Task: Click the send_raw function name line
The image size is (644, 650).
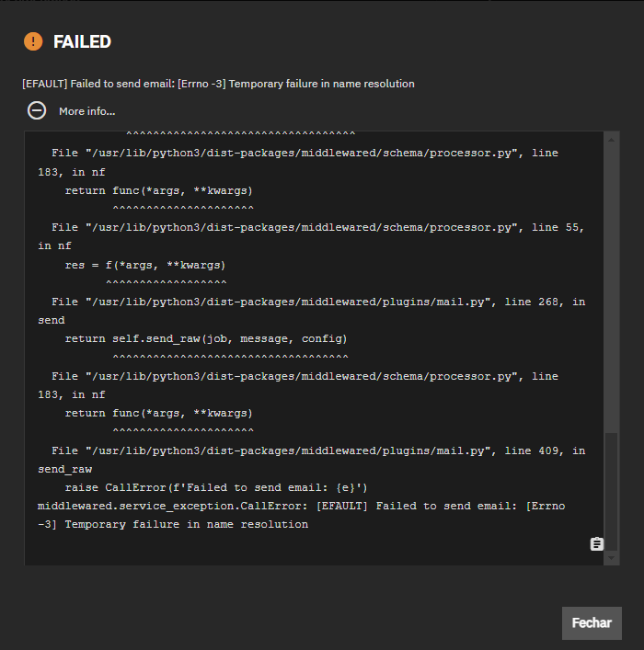Action: pos(64,469)
